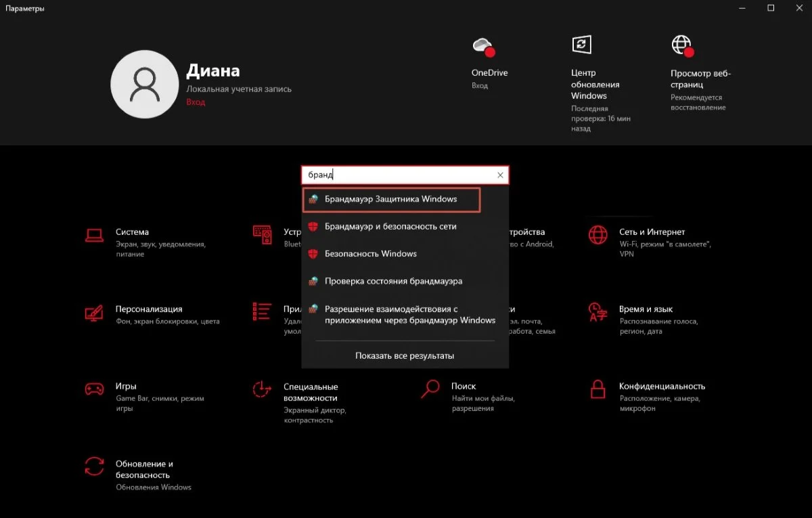This screenshot has height=518, width=812.
Task: Open the OneDrive cloud icon
Action: click(483, 47)
